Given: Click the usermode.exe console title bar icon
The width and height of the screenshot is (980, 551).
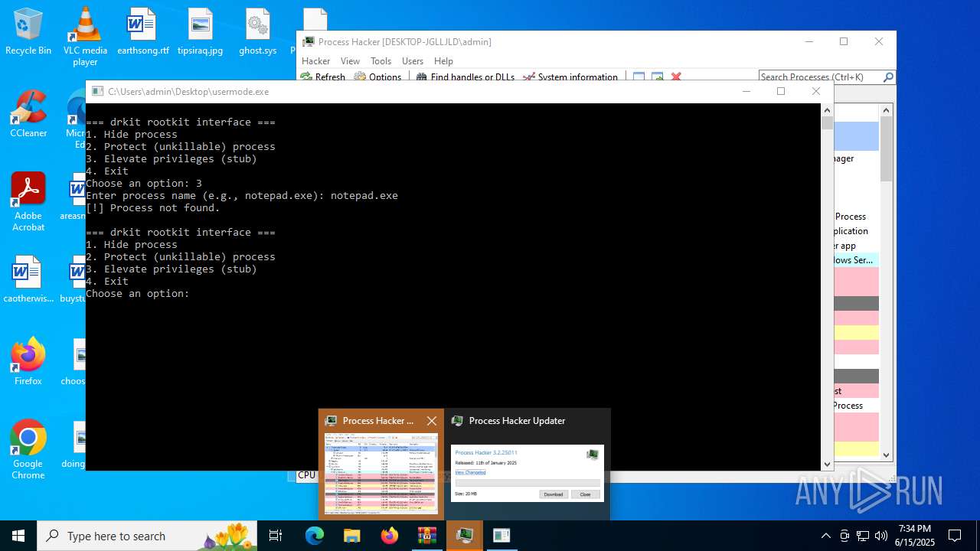Looking at the screenshot, I should pos(97,91).
